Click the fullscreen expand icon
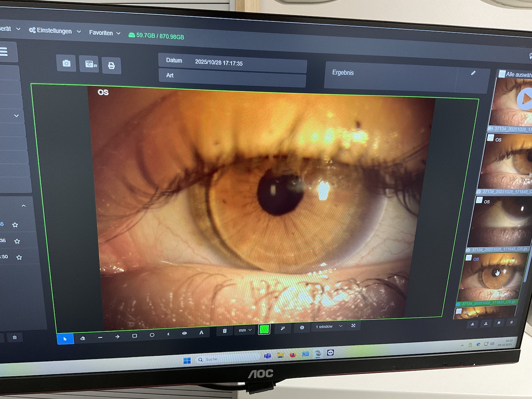The image size is (532, 399). 353,326
